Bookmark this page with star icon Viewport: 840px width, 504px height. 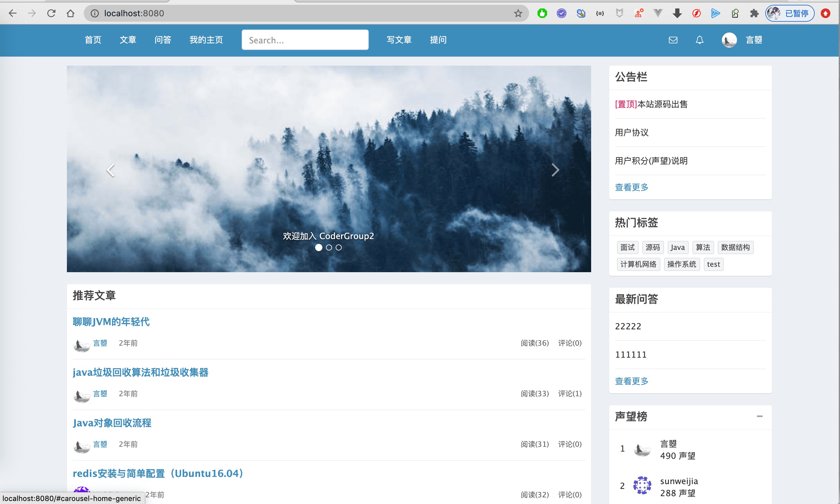(x=518, y=13)
